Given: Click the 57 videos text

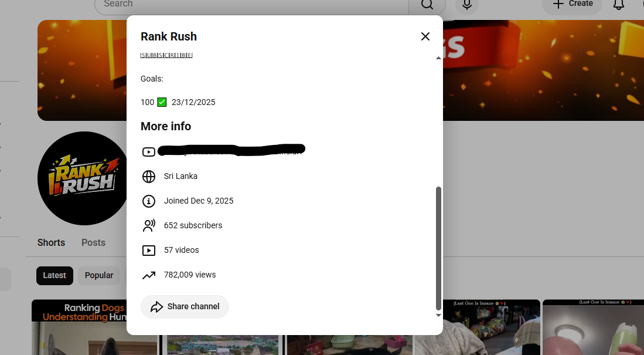Looking at the screenshot, I should (x=182, y=250).
